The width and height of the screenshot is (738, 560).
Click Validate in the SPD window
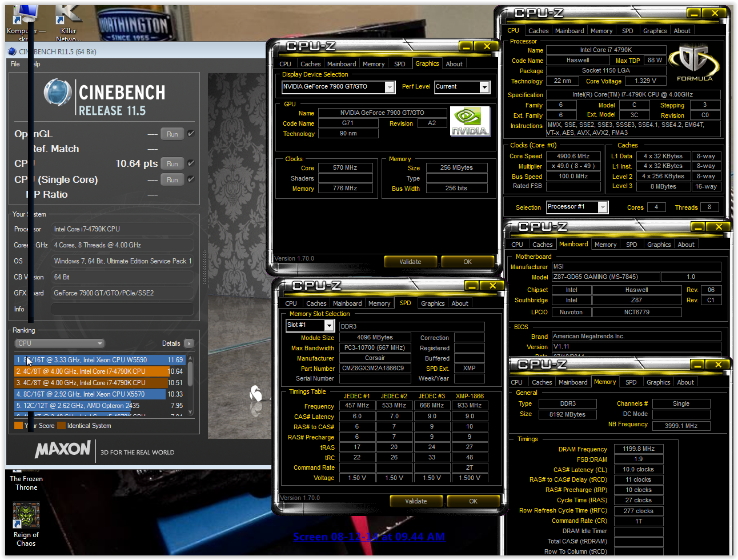[416, 501]
